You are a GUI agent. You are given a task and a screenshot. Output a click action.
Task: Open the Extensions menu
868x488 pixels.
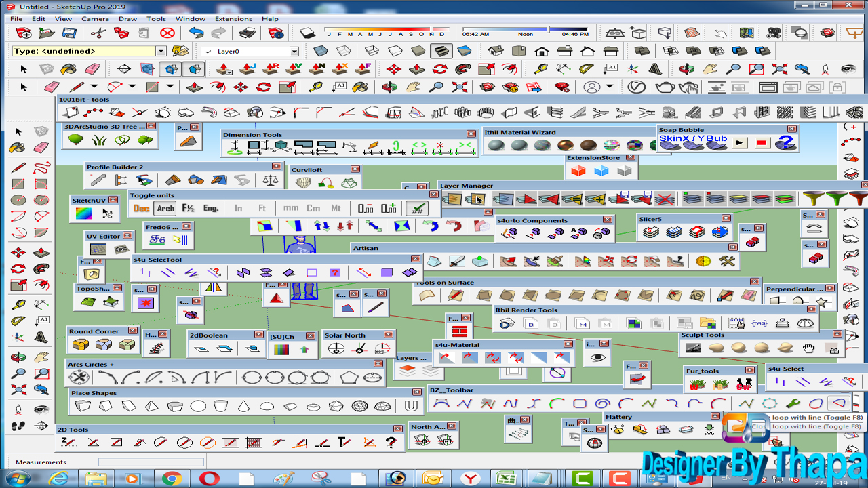tap(233, 19)
